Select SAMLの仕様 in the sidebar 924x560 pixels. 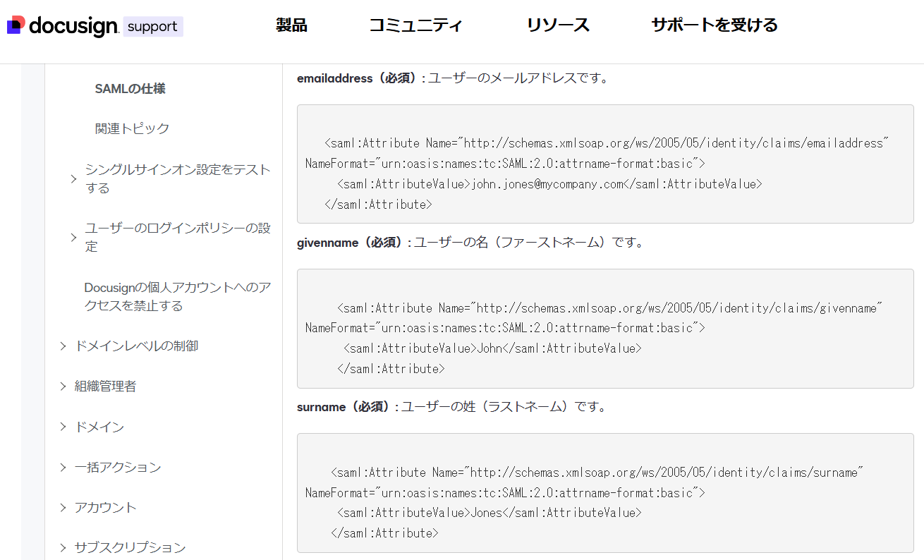point(130,89)
